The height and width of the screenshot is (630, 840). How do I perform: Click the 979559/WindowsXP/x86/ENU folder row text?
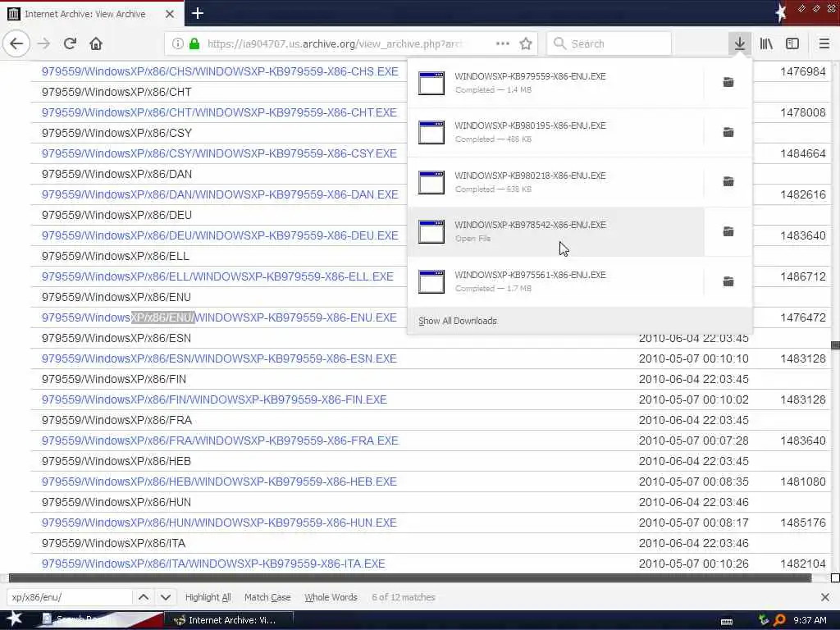pyautogui.click(x=116, y=297)
